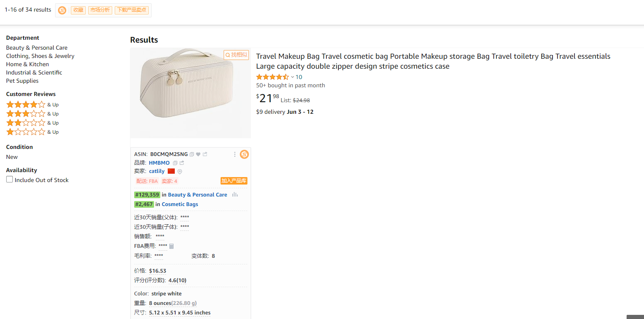Click the orange S logo in the product panel
The width and height of the screenshot is (644, 319).
pos(244,154)
